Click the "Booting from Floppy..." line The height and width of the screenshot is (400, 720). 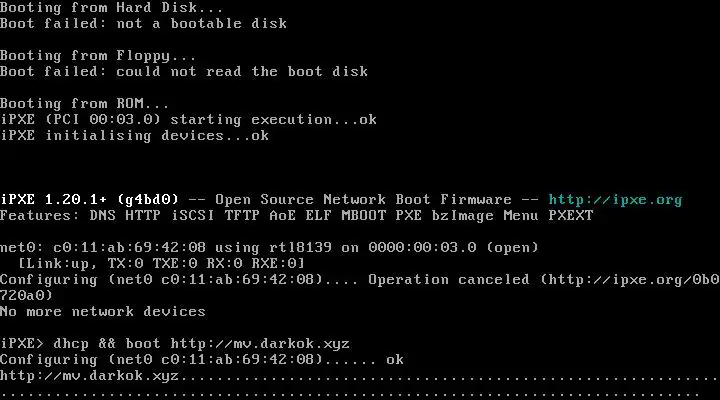(x=98, y=55)
